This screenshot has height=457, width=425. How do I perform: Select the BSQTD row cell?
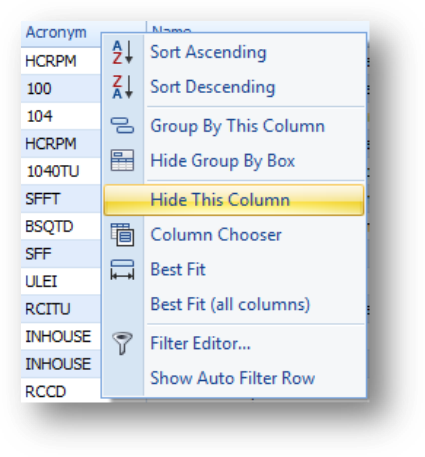pyautogui.click(x=61, y=227)
